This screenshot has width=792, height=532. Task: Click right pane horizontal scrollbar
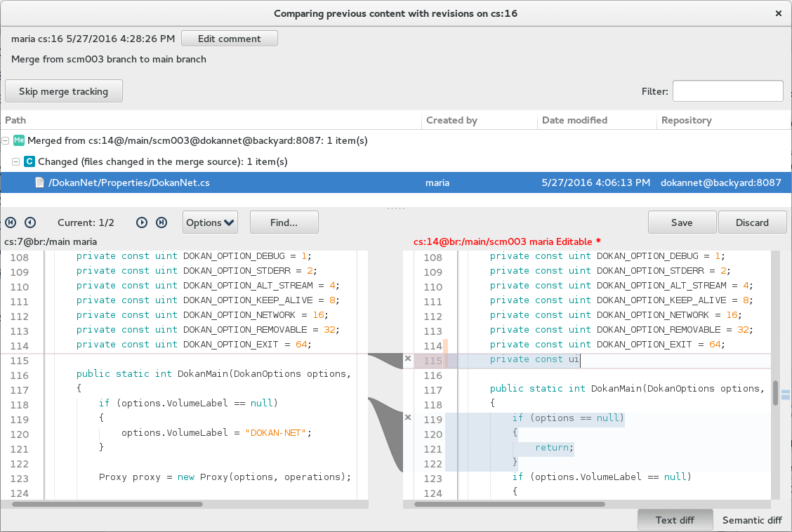click(509, 504)
